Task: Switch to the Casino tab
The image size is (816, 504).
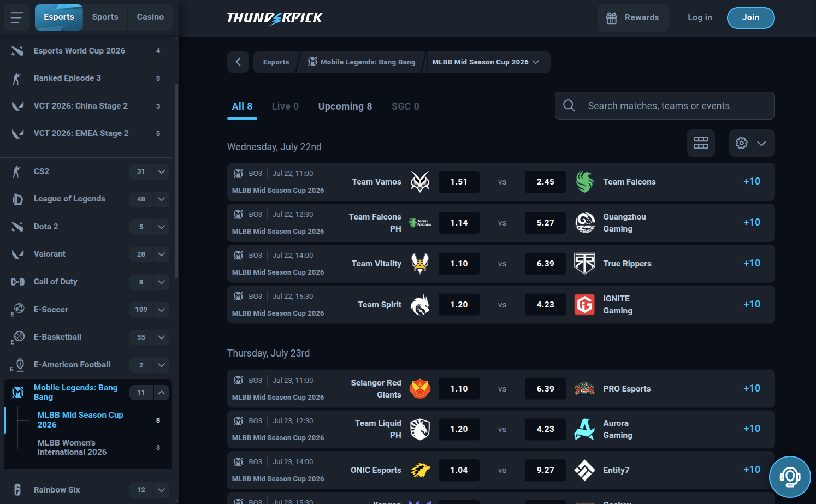Action: tap(150, 17)
